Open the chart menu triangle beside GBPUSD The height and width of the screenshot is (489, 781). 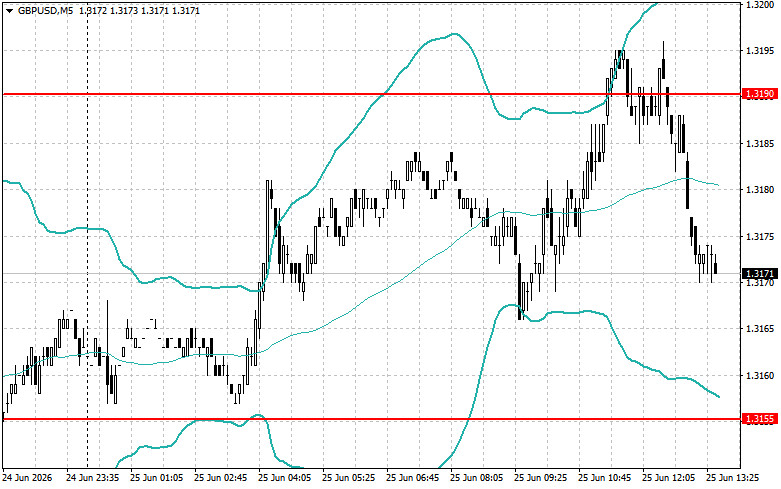pyautogui.click(x=9, y=10)
